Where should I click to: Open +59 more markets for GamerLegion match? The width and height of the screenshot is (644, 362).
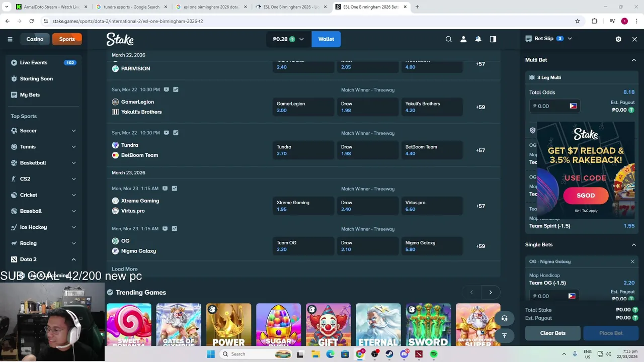click(x=480, y=107)
